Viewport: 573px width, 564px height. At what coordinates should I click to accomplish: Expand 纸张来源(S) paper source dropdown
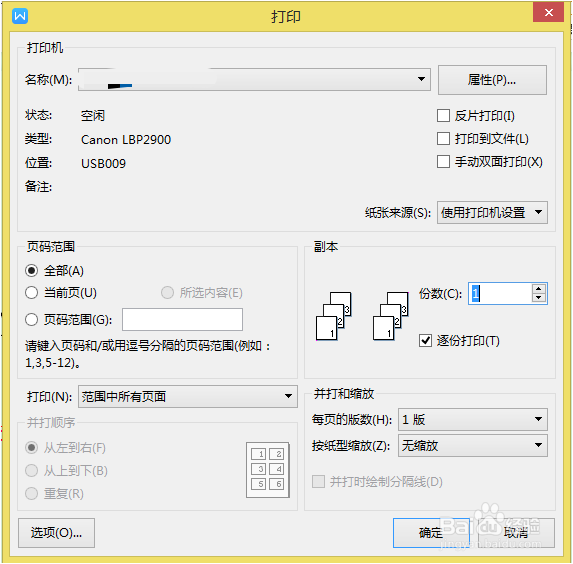pyautogui.click(x=492, y=212)
